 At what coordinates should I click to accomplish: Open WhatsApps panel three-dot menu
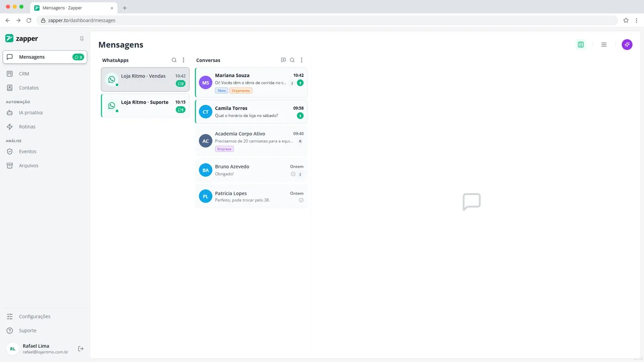[x=184, y=60]
